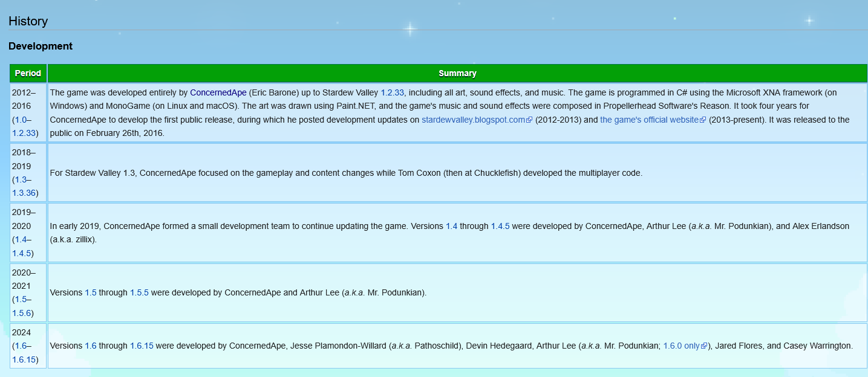This screenshot has height=377, width=868.
Task: Click the 'Tom Coxon' name in summary
Action: point(419,173)
